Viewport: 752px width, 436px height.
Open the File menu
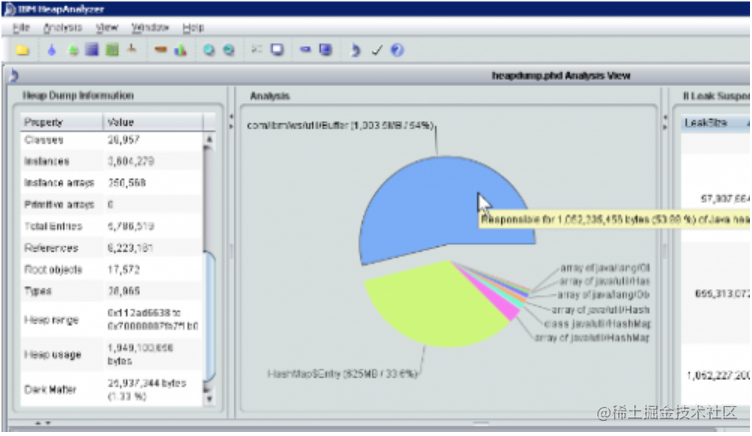[x=21, y=28]
